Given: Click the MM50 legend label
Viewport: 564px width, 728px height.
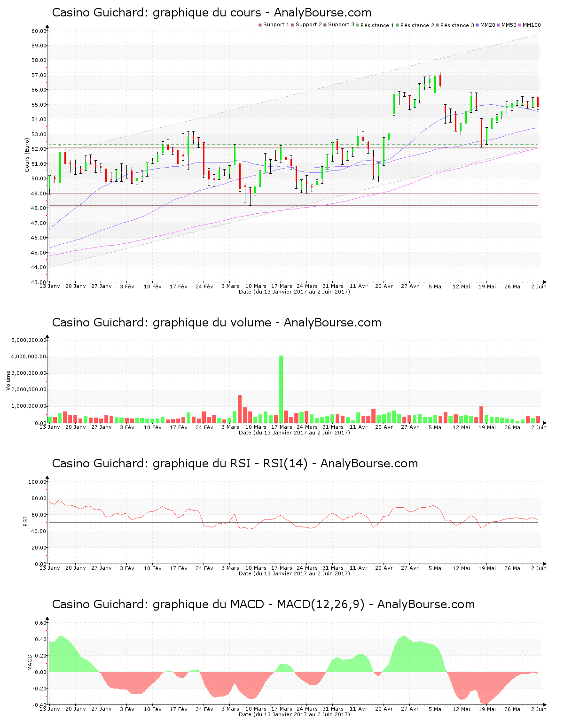Looking at the screenshot, I should 509,24.
